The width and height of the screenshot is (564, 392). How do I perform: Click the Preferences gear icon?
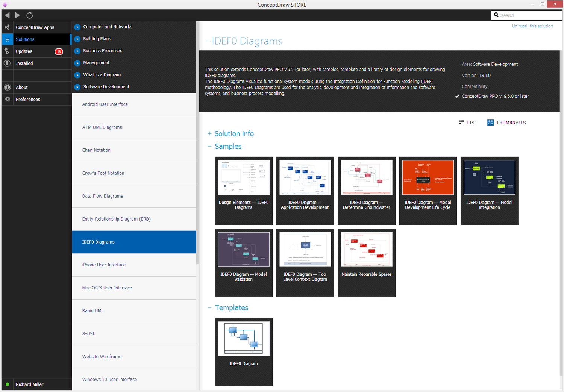(7, 99)
